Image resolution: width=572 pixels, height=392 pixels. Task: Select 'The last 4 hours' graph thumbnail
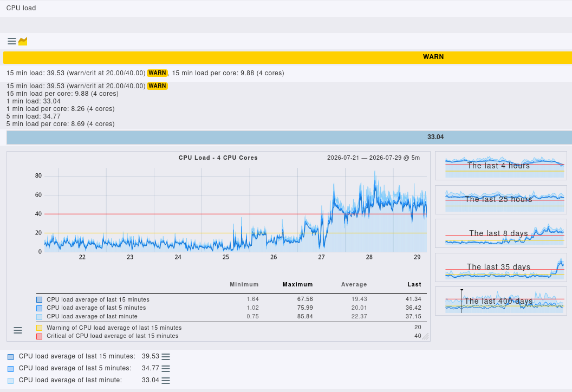coord(501,166)
